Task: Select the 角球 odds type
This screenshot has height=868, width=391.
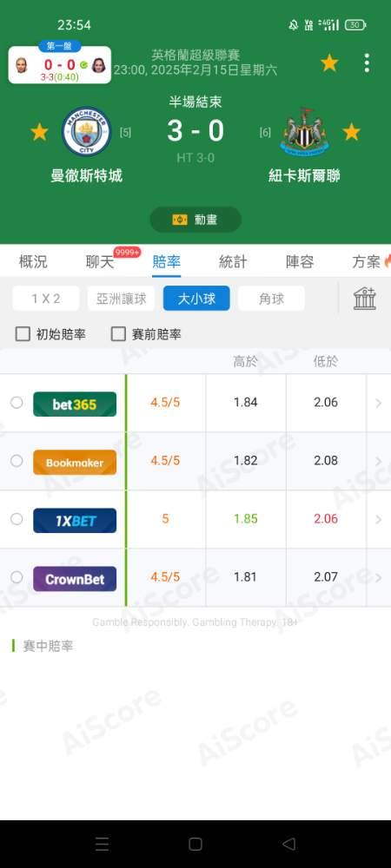Action: 271,299
